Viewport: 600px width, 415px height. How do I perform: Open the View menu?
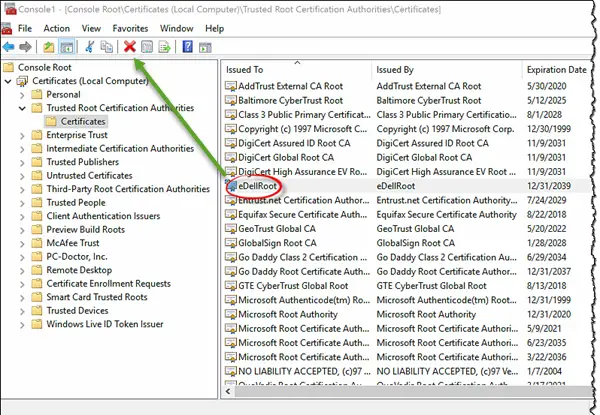pyautogui.click(x=91, y=29)
